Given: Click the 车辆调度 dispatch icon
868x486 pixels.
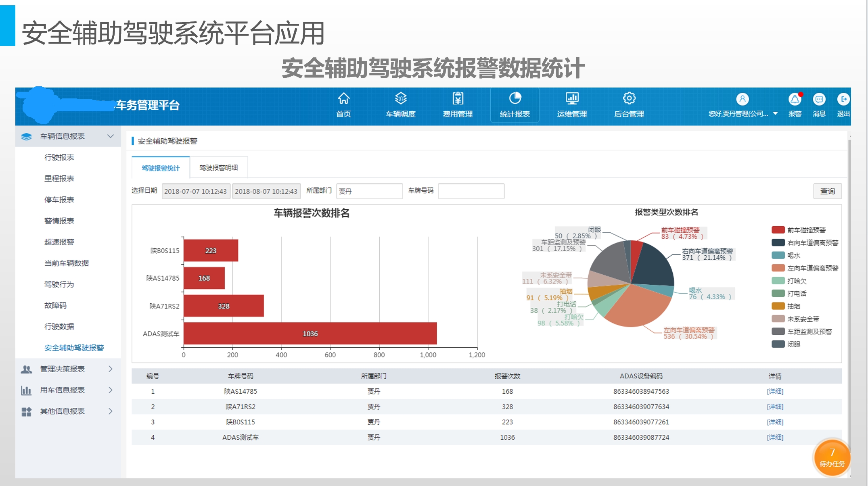Looking at the screenshot, I should coord(400,98).
